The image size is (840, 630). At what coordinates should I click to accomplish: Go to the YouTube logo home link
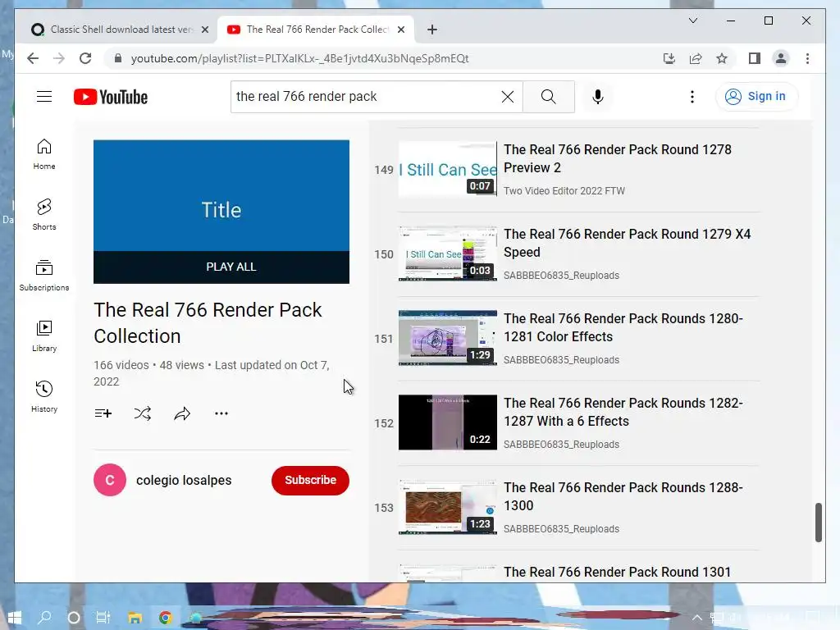click(x=111, y=97)
